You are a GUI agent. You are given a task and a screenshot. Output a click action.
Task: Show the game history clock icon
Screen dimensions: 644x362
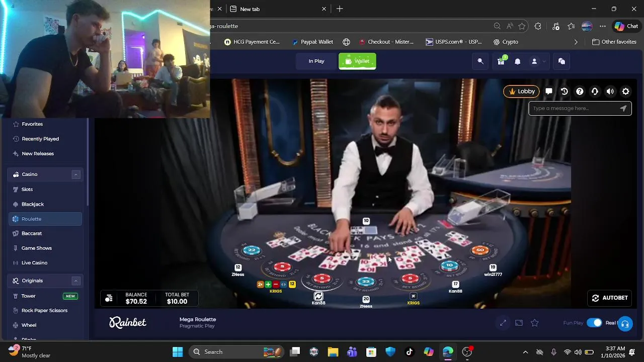click(564, 91)
